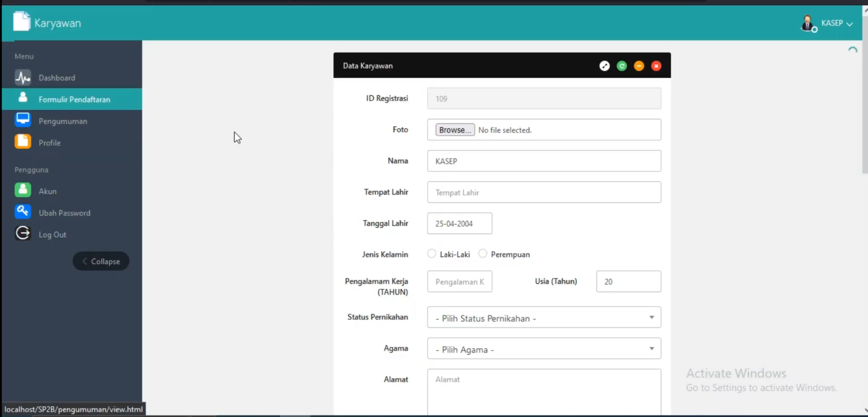
Task: Select Log Out menu item
Action: [x=72, y=235]
